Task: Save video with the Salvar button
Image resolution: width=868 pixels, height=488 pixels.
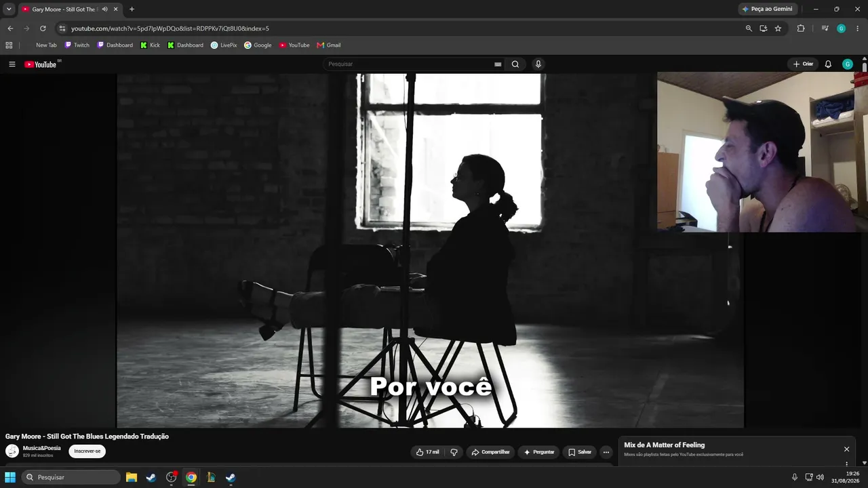Action: 579,452
